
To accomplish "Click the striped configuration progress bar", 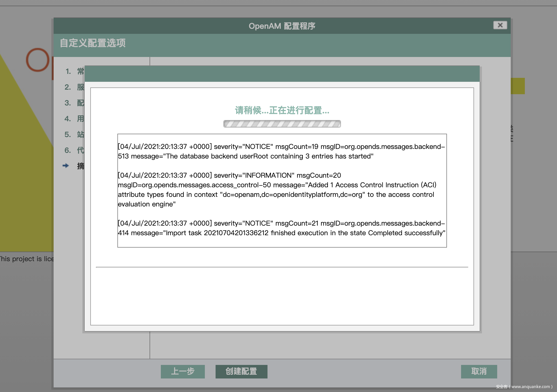I will coord(282,124).
